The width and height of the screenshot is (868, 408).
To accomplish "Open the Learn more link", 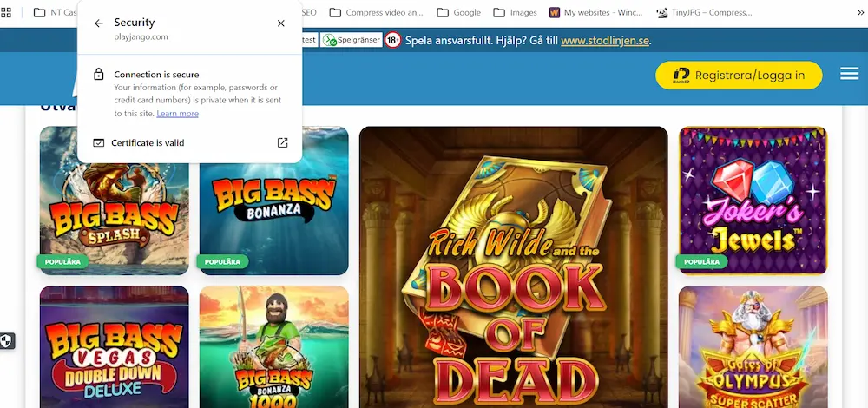I will tap(177, 114).
